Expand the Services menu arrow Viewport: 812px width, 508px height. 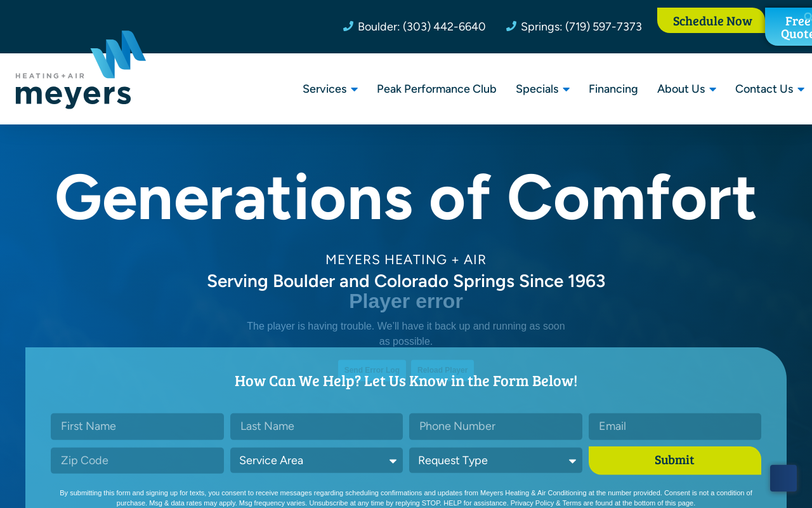click(354, 90)
